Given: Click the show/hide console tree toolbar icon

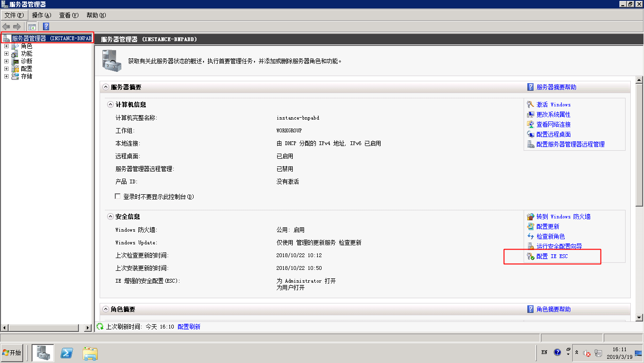Looking at the screenshot, I should [32, 26].
